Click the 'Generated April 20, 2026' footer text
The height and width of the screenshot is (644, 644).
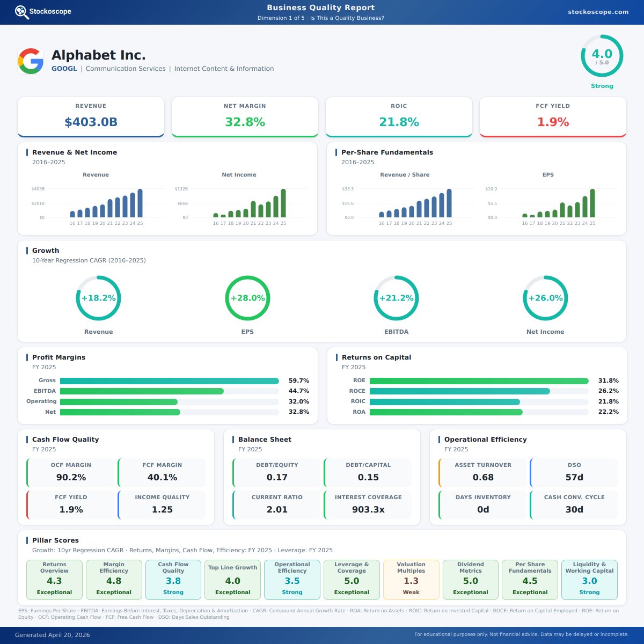pyautogui.click(x=53, y=635)
